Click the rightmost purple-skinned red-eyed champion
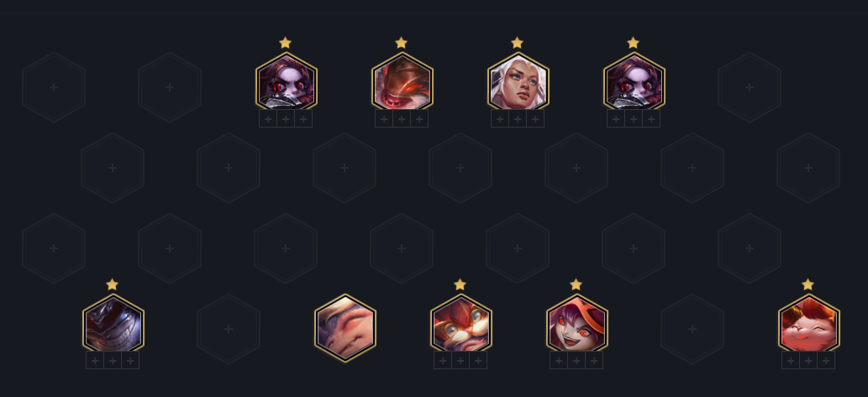This screenshot has width=868, height=397. tap(634, 81)
